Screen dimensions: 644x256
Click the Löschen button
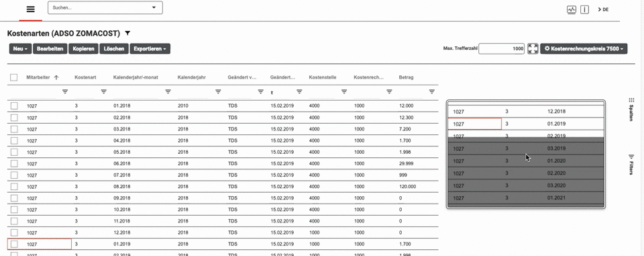pyautogui.click(x=114, y=48)
